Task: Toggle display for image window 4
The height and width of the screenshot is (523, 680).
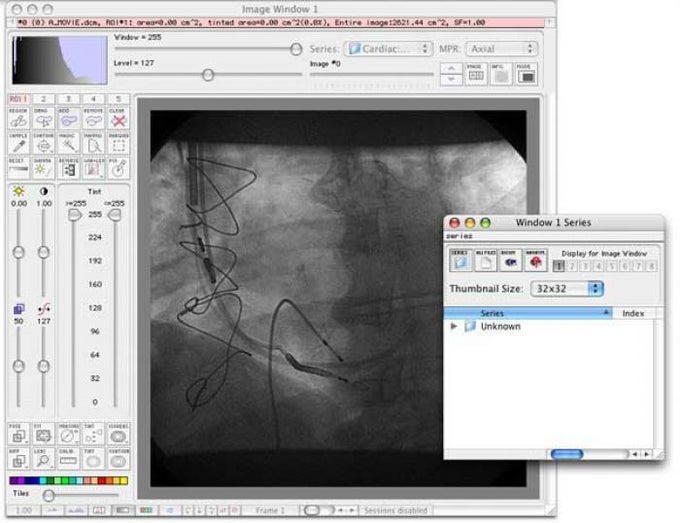Action: click(598, 266)
